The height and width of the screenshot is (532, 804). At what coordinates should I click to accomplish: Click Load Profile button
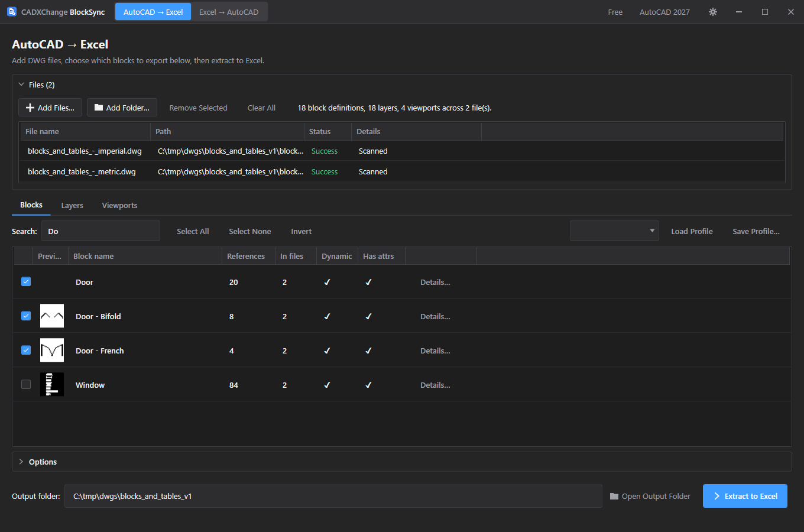click(692, 231)
